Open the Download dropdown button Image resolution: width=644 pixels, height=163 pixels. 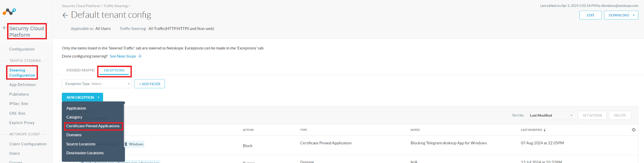tap(621, 15)
